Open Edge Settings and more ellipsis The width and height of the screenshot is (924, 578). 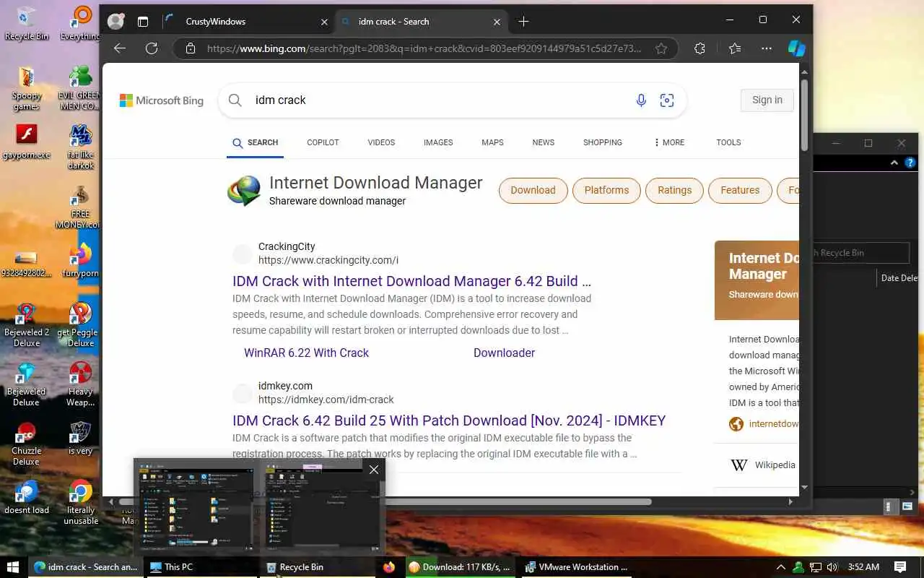(767, 48)
